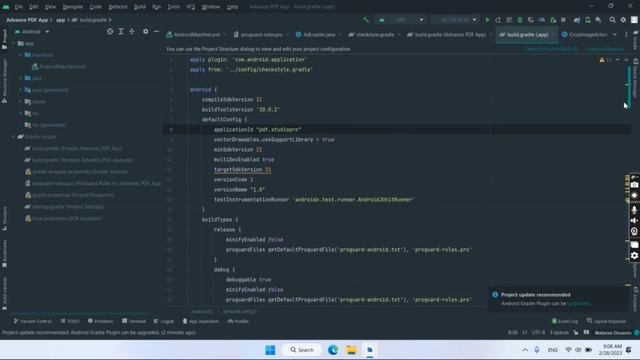This screenshot has width=640, height=360.
Task: Click the Make Project hammer icon
Action: (366, 20)
